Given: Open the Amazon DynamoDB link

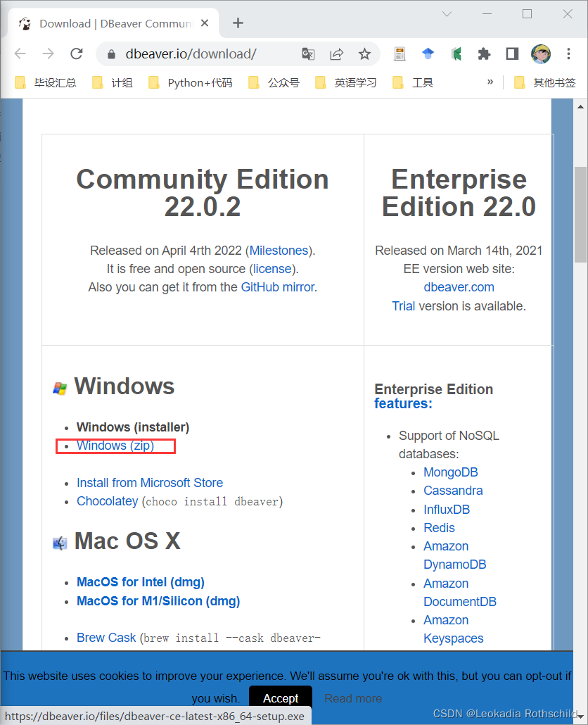Looking at the screenshot, I should [x=454, y=555].
